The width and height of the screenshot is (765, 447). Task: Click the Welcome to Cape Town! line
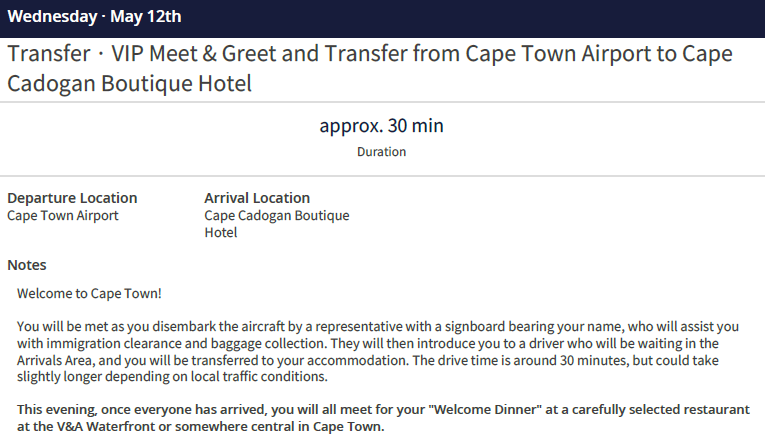pos(89,294)
